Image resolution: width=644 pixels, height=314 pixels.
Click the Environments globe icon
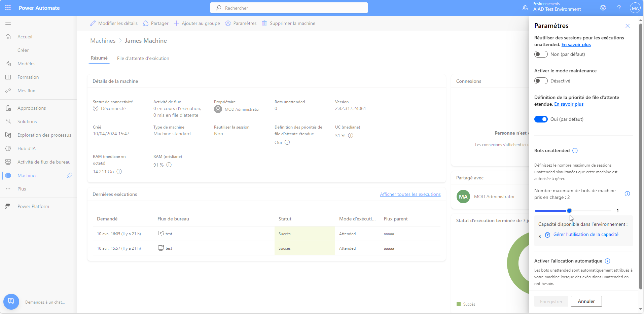click(x=525, y=8)
